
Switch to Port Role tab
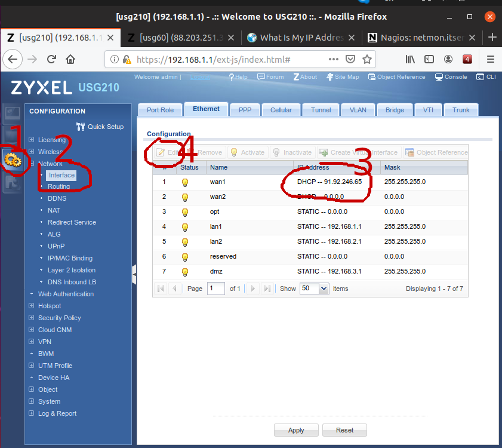[x=160, y=110]
